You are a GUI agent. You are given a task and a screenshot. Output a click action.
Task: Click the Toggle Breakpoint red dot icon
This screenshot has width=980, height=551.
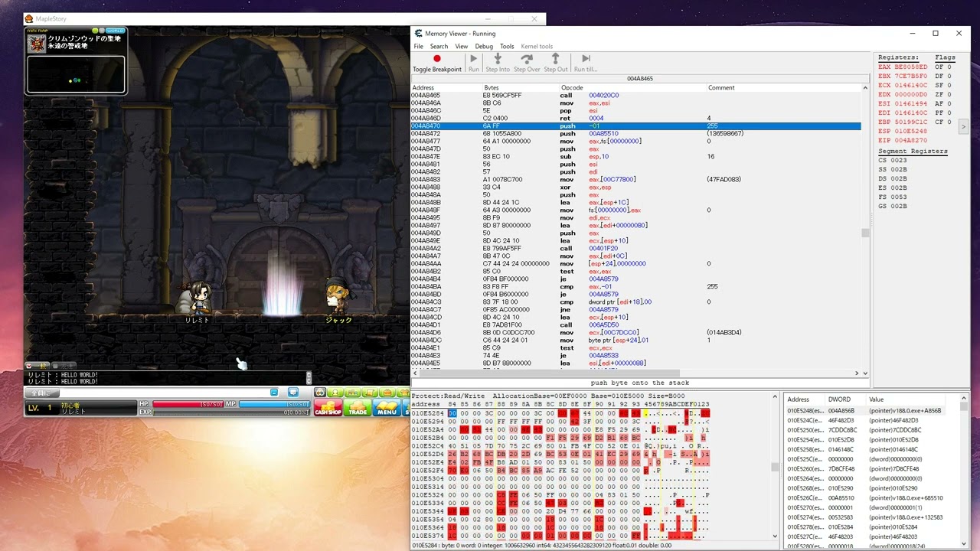tap(437, 58)
